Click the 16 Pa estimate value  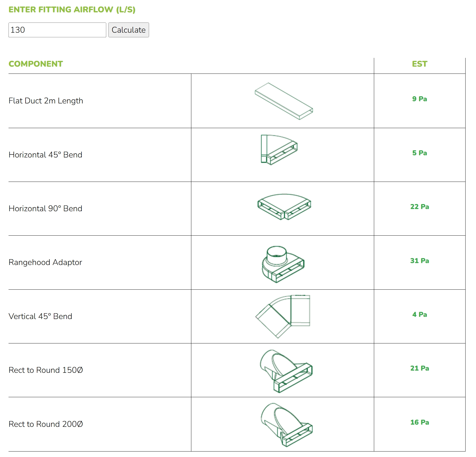(419, 422)
